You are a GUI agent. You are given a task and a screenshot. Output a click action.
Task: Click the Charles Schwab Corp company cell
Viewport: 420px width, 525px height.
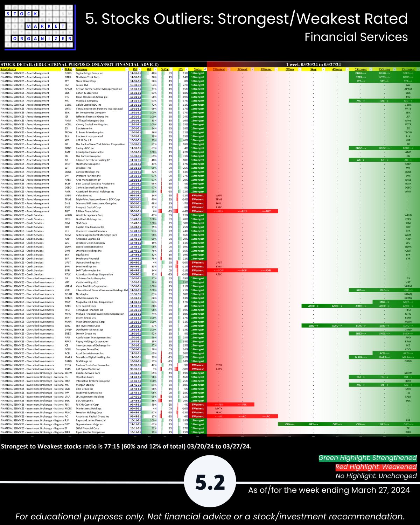click(x=102, y=373)
